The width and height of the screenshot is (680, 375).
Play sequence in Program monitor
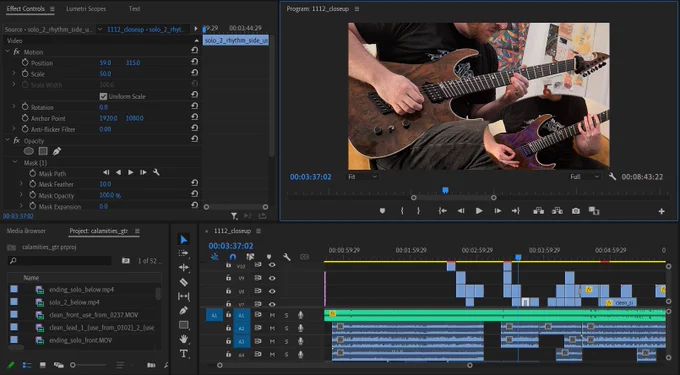coord(479,211)
